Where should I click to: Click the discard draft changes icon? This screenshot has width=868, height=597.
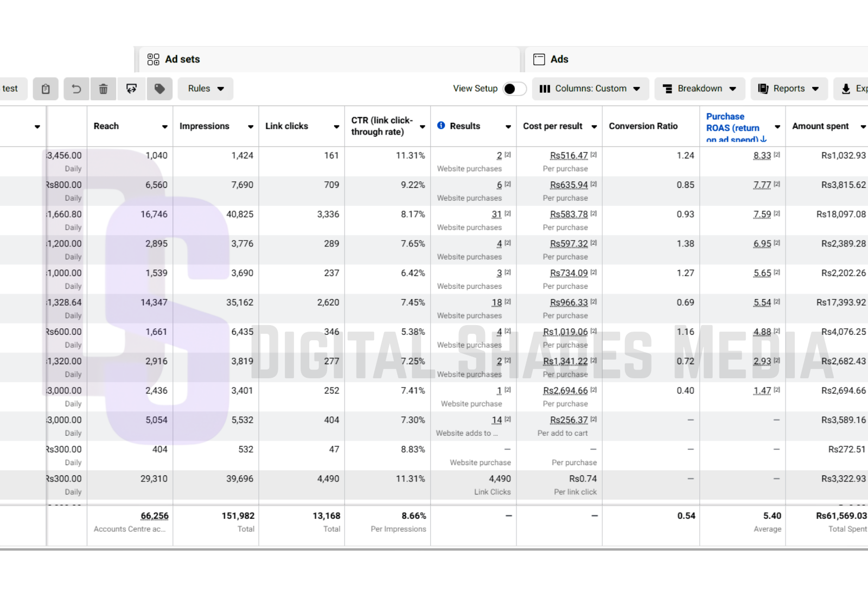131,89
